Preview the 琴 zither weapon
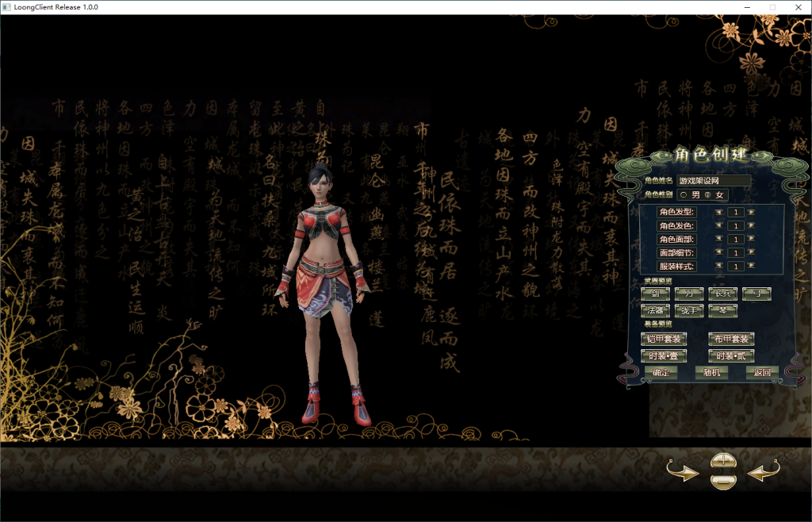This screenshot has height=522, width=812. (x=723, y=311)
